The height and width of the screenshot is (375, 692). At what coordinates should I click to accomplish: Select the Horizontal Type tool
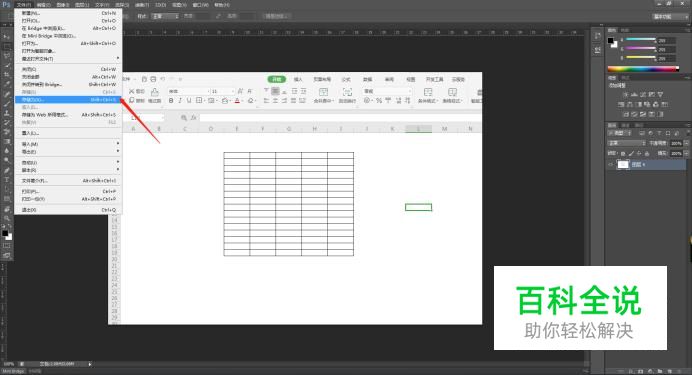pos(6,179)
